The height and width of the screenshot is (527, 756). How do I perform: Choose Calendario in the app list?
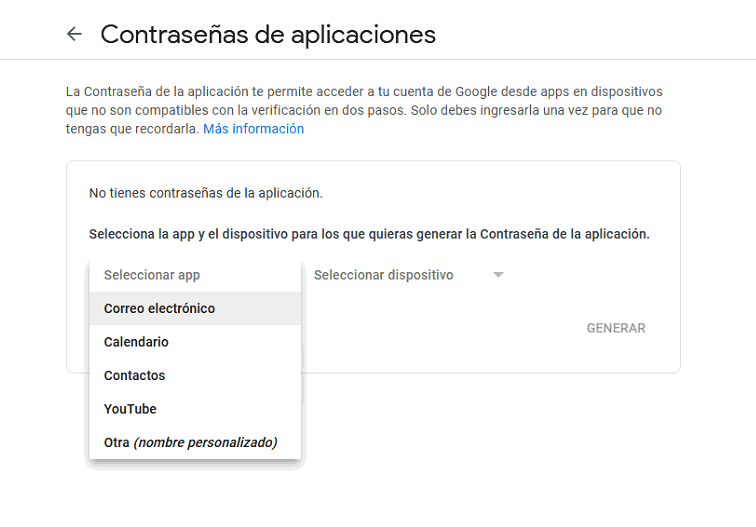coord(136,342)
